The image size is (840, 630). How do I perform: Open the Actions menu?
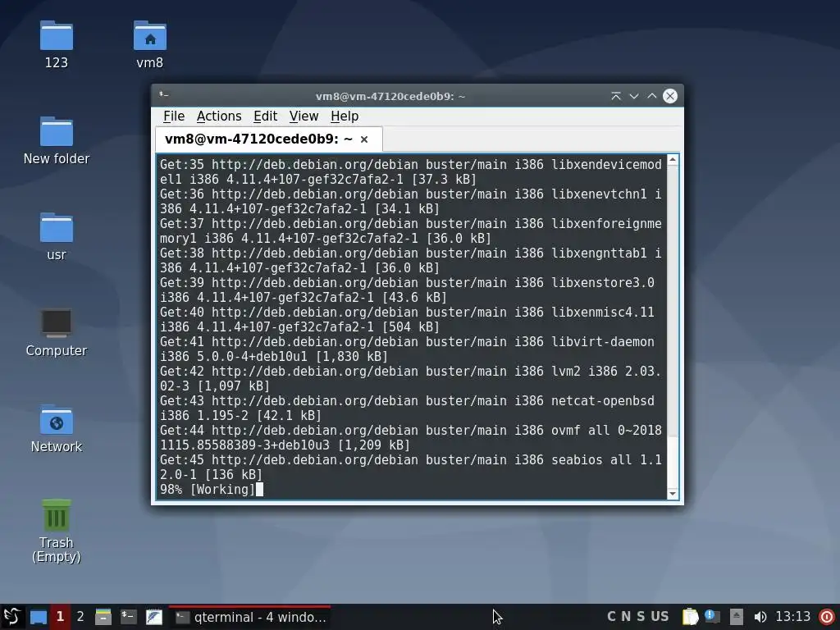pos(218,116)
